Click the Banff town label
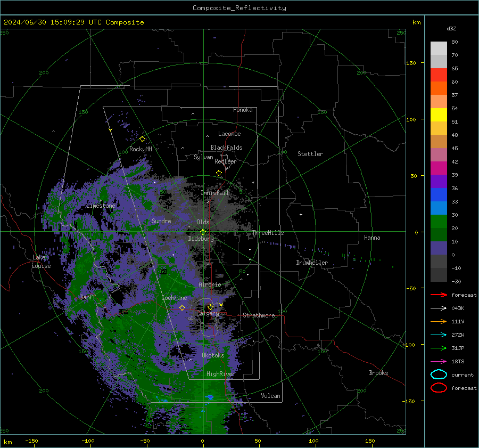This screenshot has width=479, height=448. pos(88,297)
